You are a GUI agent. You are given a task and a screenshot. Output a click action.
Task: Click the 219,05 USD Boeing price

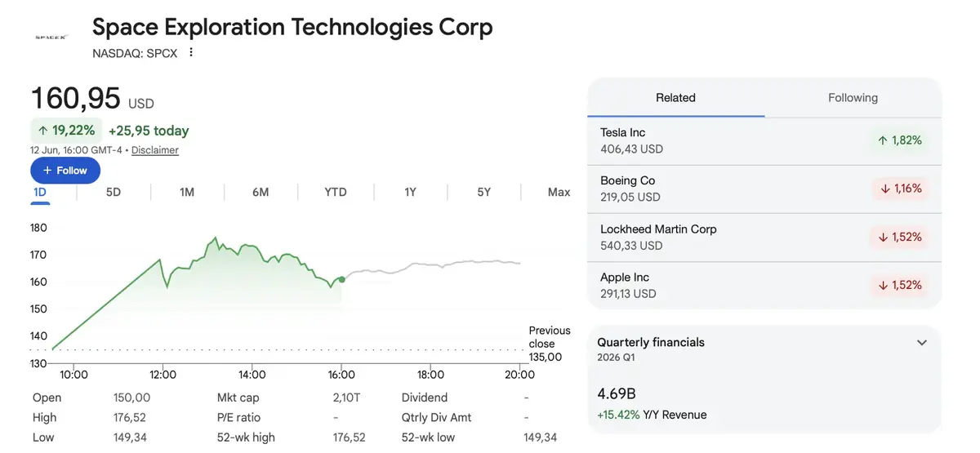point(630,198)
